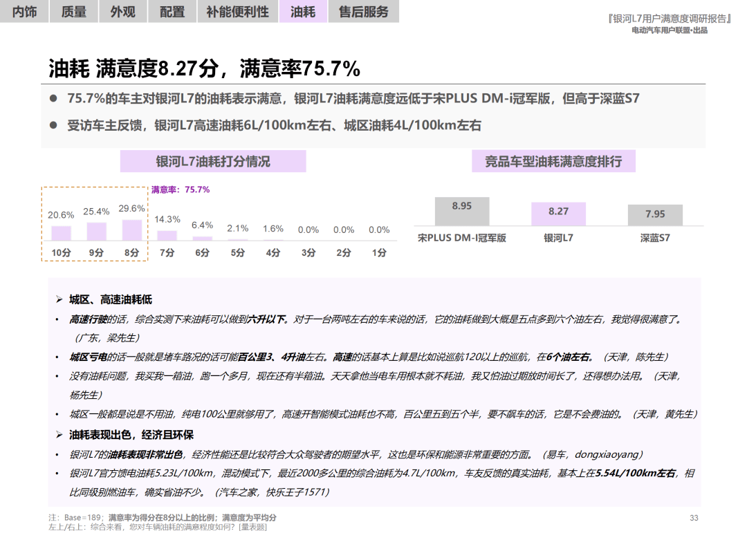Click the 2.1% value above 5分
Image resolution: width=747 pixels, height=560 pixels.
click(238, 229)
